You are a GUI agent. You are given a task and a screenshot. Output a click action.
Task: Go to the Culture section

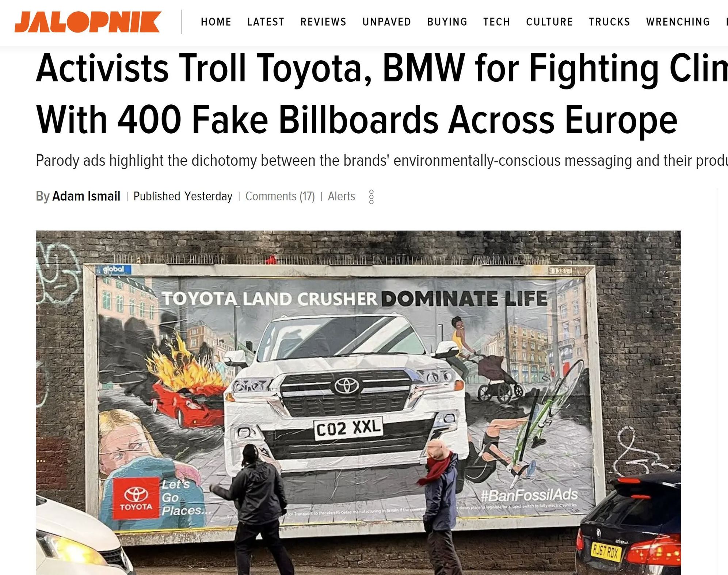point(549,22)
